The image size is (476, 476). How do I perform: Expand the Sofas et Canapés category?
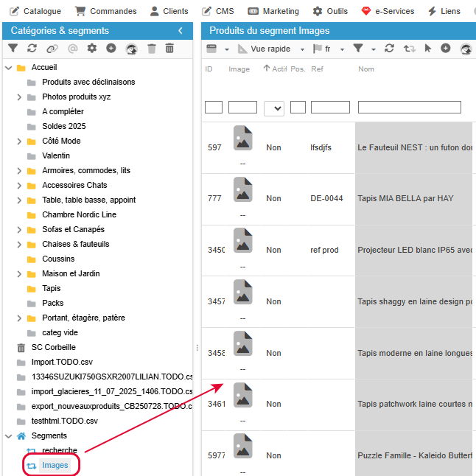pos(19,230)
